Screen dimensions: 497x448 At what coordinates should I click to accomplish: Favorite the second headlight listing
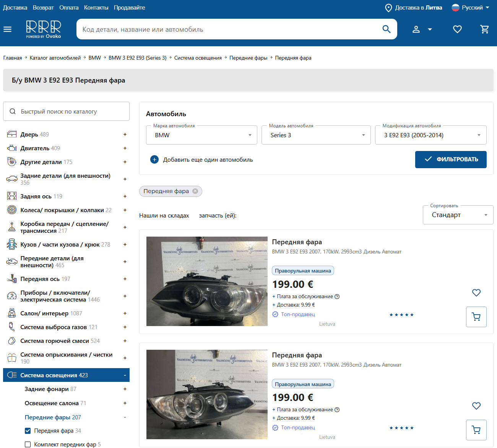[476, 406]
